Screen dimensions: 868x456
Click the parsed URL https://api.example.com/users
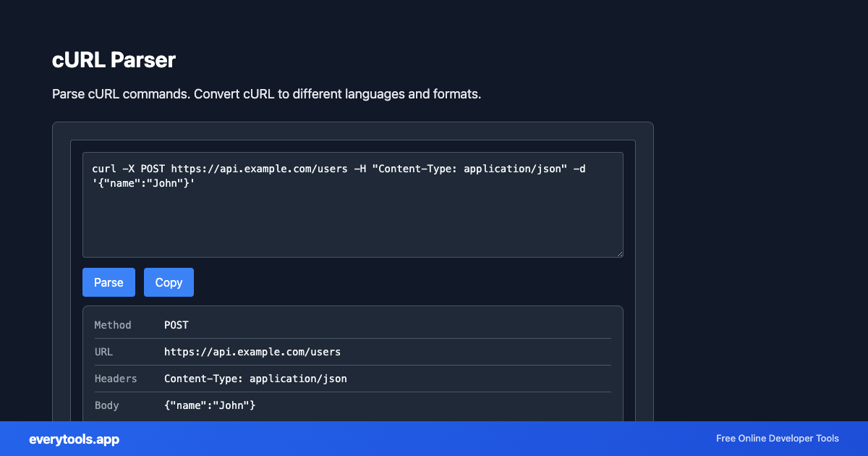click(252, 352)
